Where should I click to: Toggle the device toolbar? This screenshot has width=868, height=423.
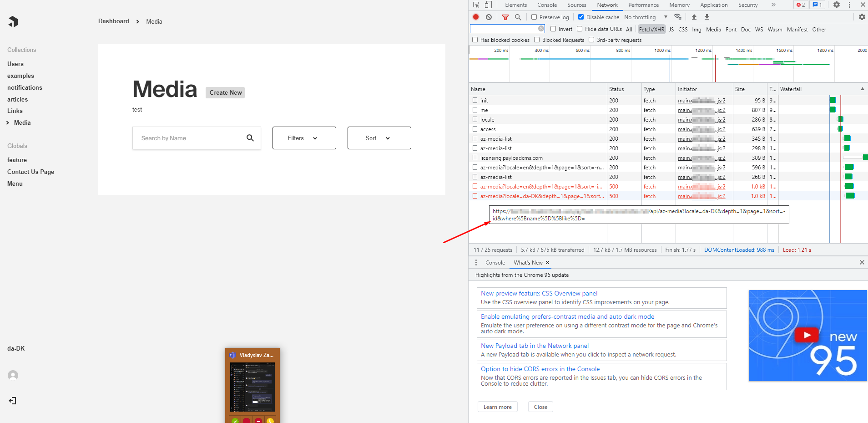pyautogui.click(x=488, y=5)
